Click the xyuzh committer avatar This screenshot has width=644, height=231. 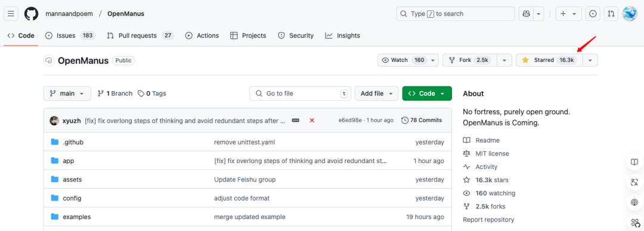tap(54, 121)
